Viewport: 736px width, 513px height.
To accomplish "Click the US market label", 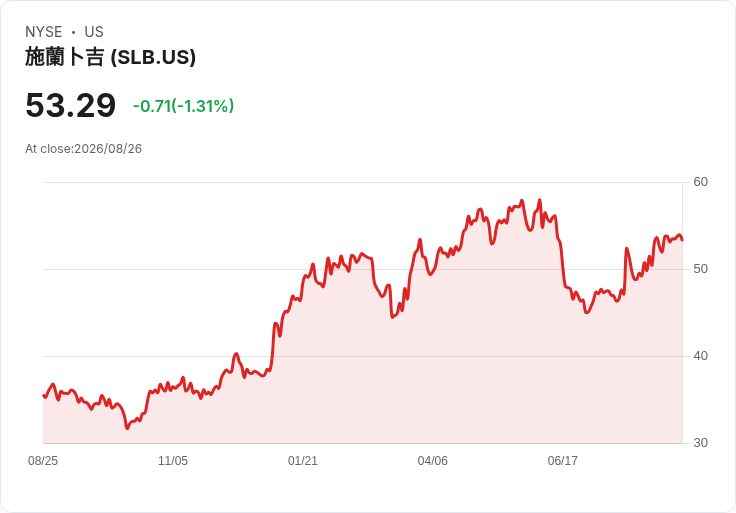I will (x=94, y=31).
